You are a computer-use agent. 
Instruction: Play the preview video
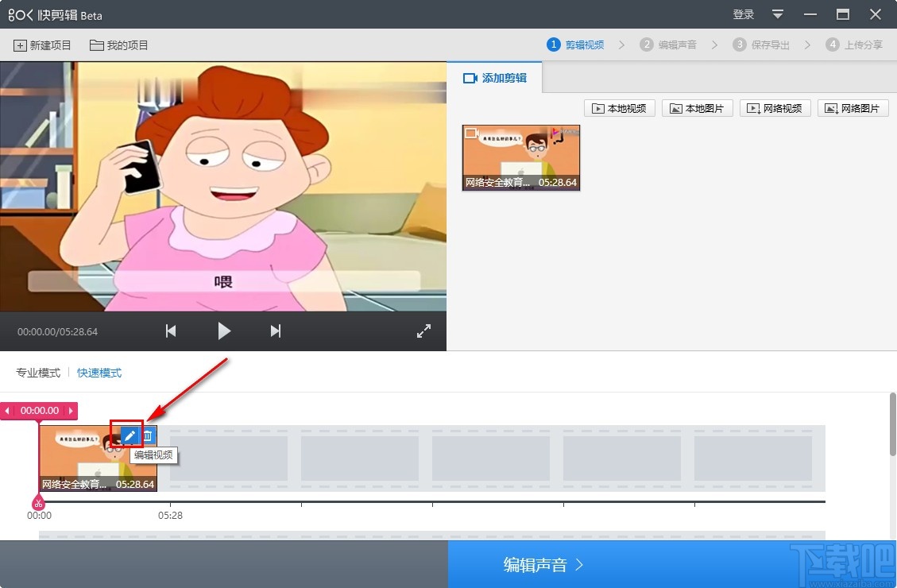click(224, 331)
